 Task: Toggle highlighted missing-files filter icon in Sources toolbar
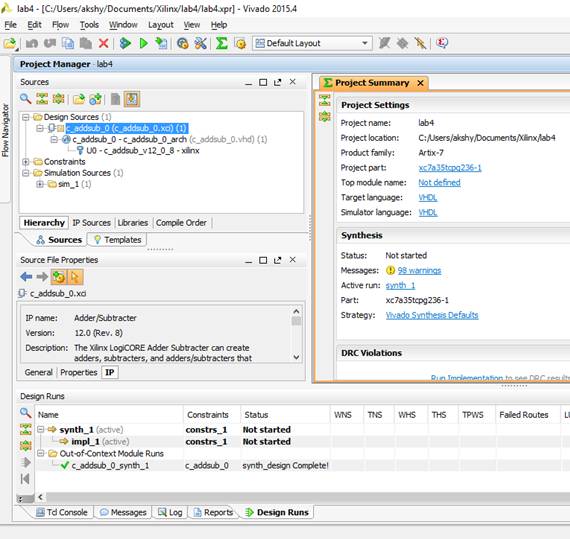coord(132,99)
